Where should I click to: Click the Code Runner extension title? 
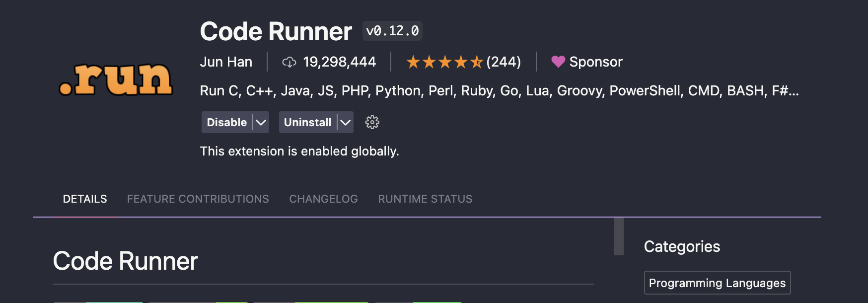click(276, 31)
